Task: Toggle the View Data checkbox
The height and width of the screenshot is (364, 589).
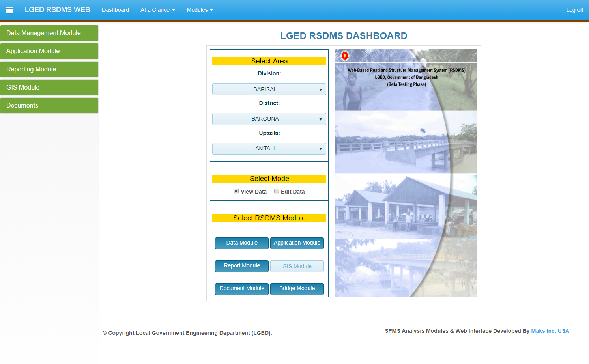Action: coord(236,191)
